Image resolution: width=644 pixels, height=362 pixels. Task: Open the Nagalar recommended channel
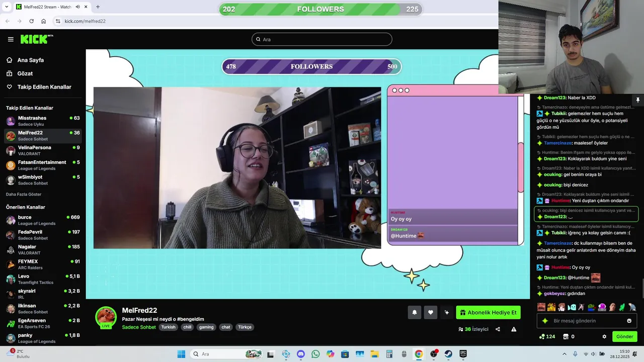43,249
